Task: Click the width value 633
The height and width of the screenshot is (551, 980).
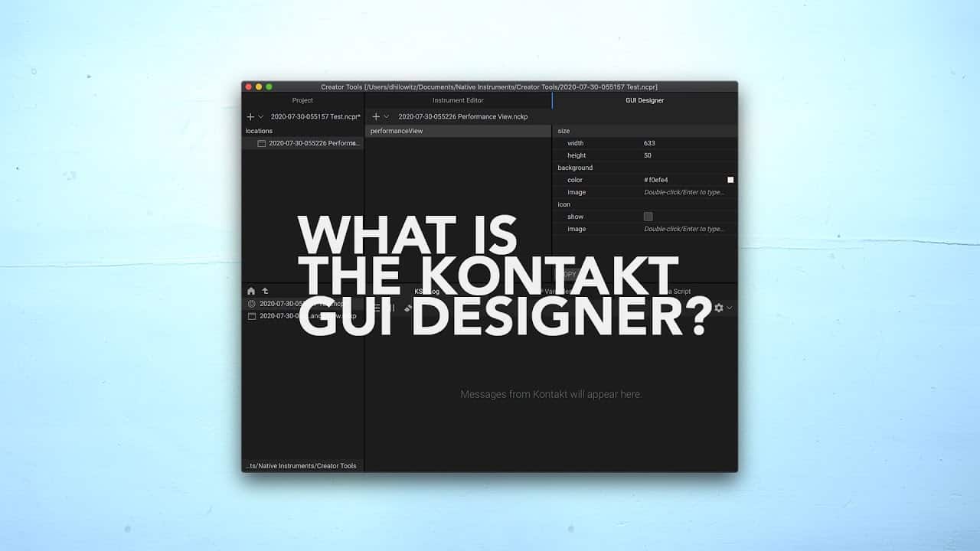Action: tap(649, 143)
